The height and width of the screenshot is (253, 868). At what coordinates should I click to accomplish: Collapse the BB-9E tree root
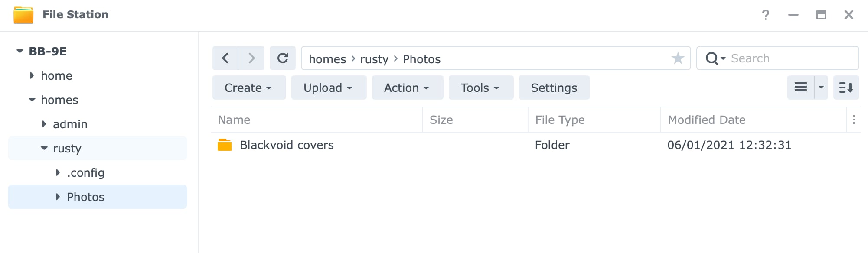[20, 51]
